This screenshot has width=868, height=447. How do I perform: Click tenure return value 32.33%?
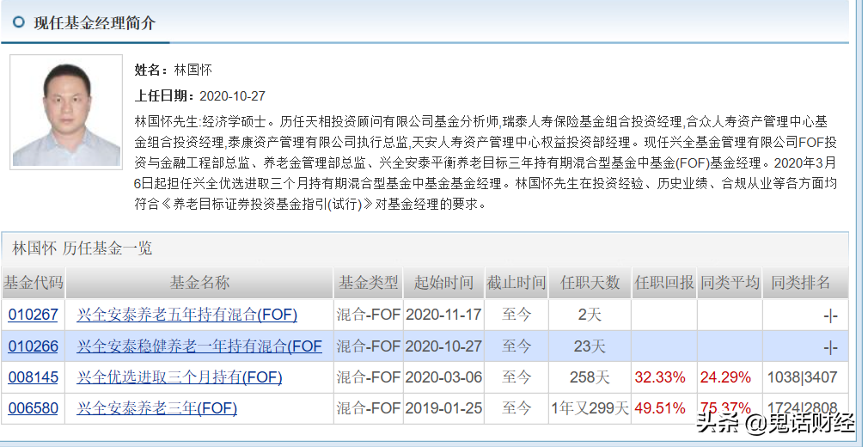[660, 377]
